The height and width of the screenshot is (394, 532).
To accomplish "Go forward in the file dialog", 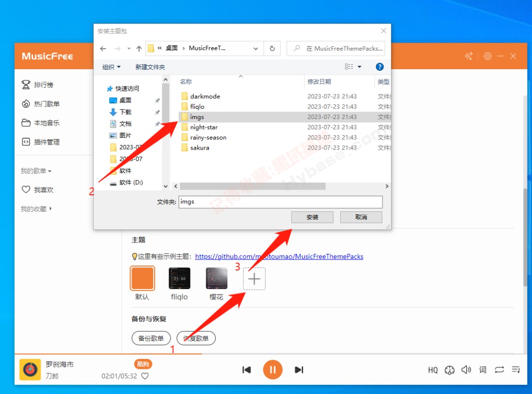I will pos(117,49).
